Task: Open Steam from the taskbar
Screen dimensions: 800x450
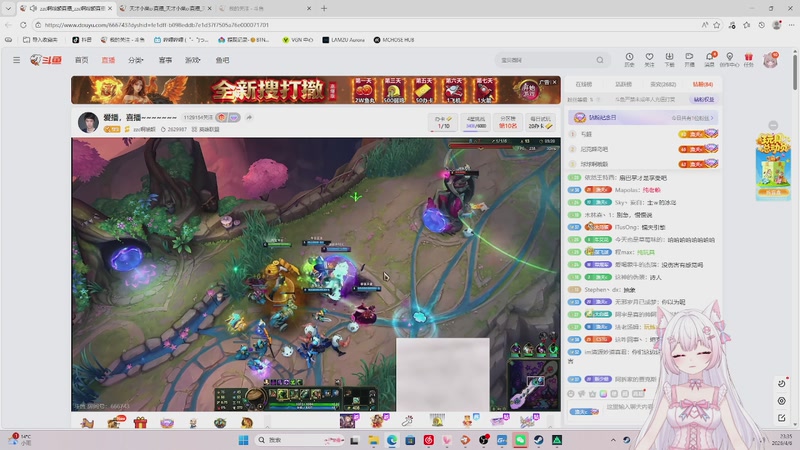Action: (539, 440)
